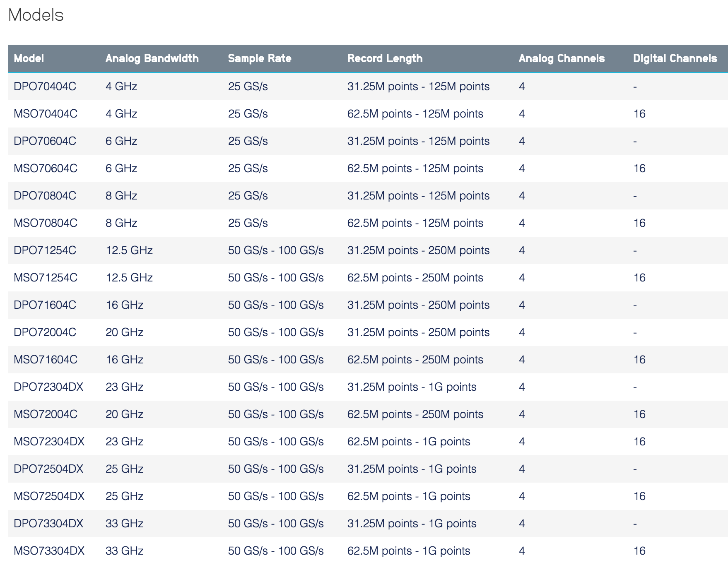Screen dimensions: 728x577
Task: Select the DPO71254C model name
Action: pos(45,250)
